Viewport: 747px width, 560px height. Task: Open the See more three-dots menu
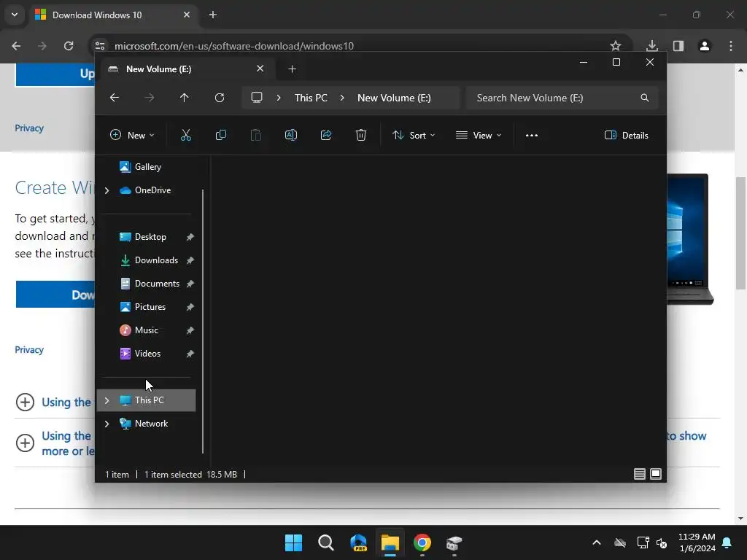(532, 135)
